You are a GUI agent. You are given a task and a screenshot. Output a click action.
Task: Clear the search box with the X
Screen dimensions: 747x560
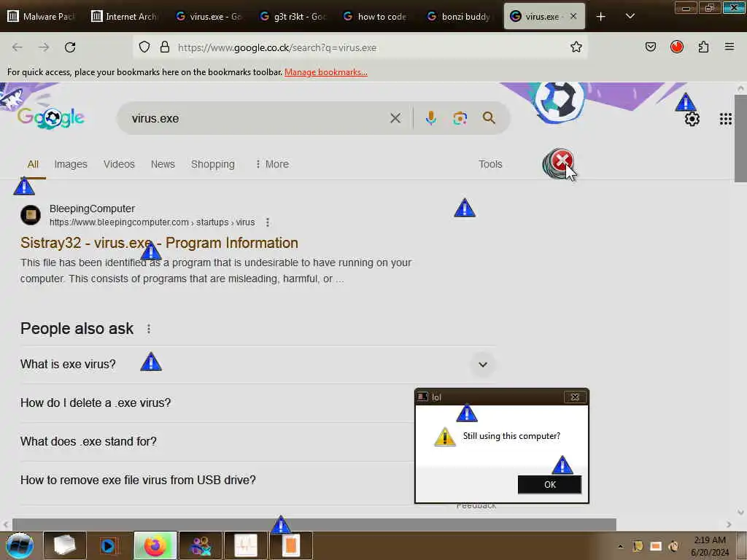[x=395, y=118]
